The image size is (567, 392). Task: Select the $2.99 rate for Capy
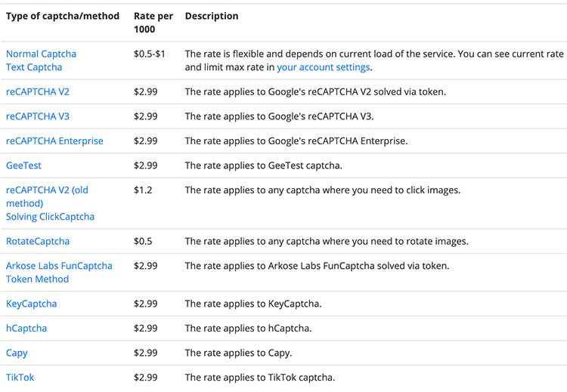(146, 353)
